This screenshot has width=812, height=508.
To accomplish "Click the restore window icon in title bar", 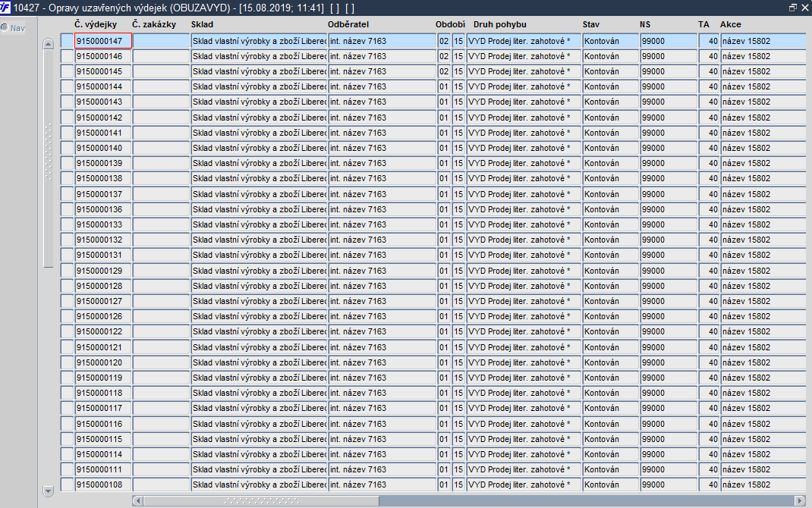I will (x=792, y=8).
